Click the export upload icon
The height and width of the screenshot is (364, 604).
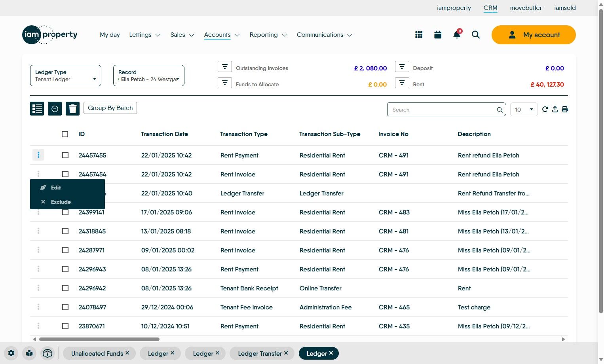(x=555, y=110)
